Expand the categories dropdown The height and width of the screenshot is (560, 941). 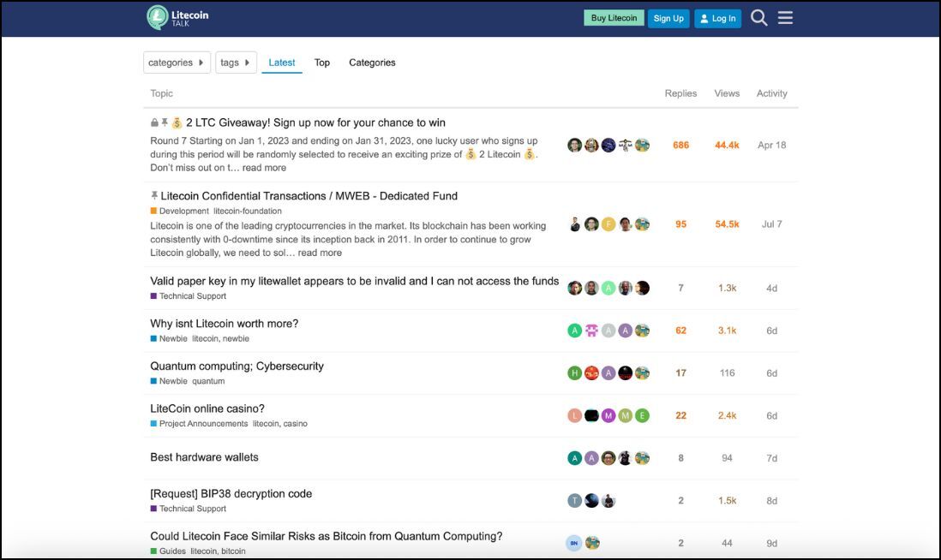(x=177, y=63)
